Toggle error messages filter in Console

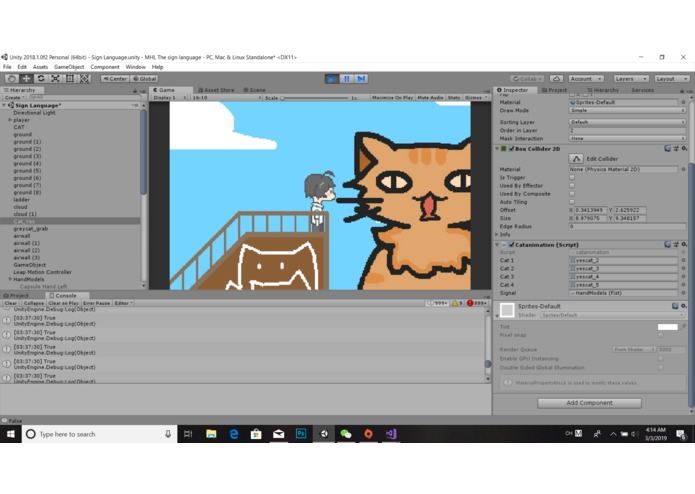[x=477, y=303]
